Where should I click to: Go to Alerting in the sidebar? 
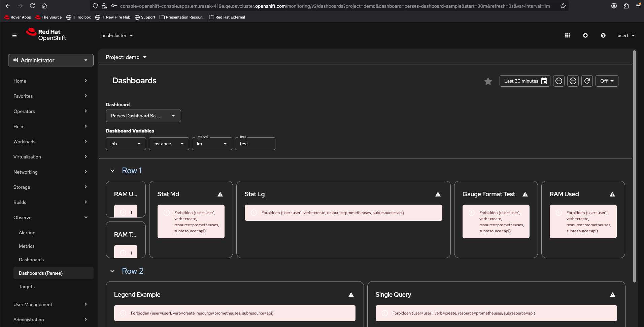click(27, 233)
